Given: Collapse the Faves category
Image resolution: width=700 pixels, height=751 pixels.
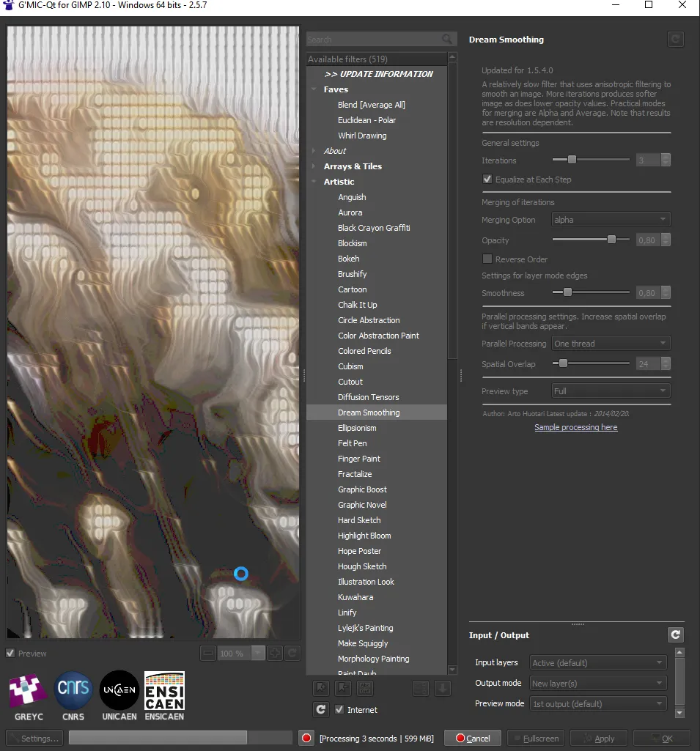Looking at the screenshot, I should point(314,89).
